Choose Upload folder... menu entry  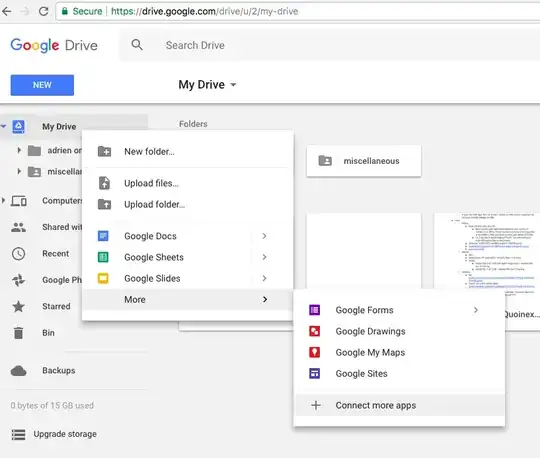(188, 205)
